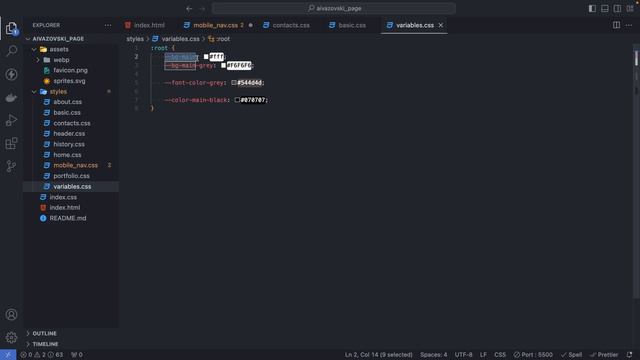This screenshot has width=640, height=360.
Task: Change language mode CSS in status bar
Action: [500, 355]
